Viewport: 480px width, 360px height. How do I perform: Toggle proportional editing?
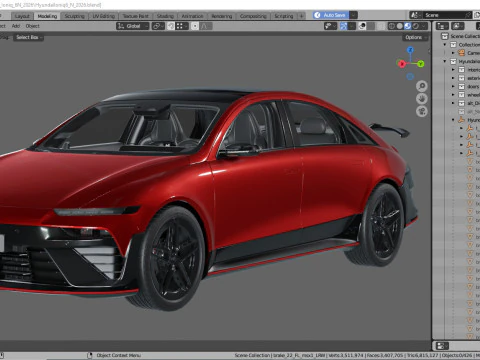(x=195, y=26)
